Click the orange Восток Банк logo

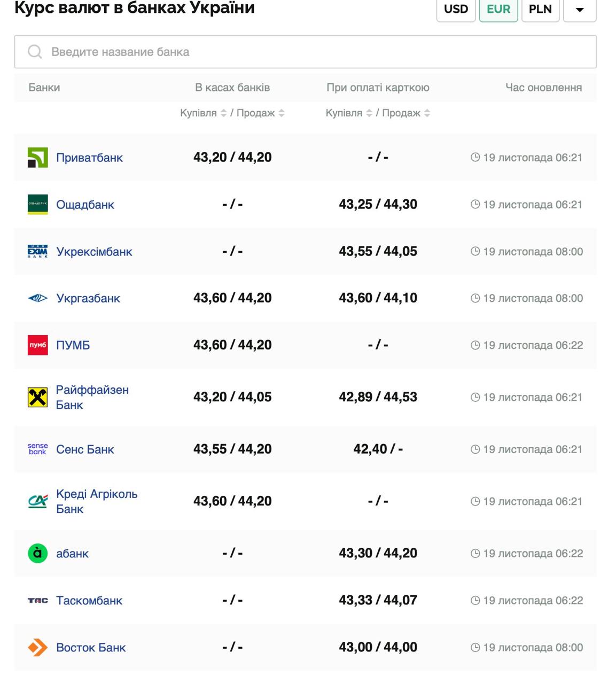(x=37, y=648)
